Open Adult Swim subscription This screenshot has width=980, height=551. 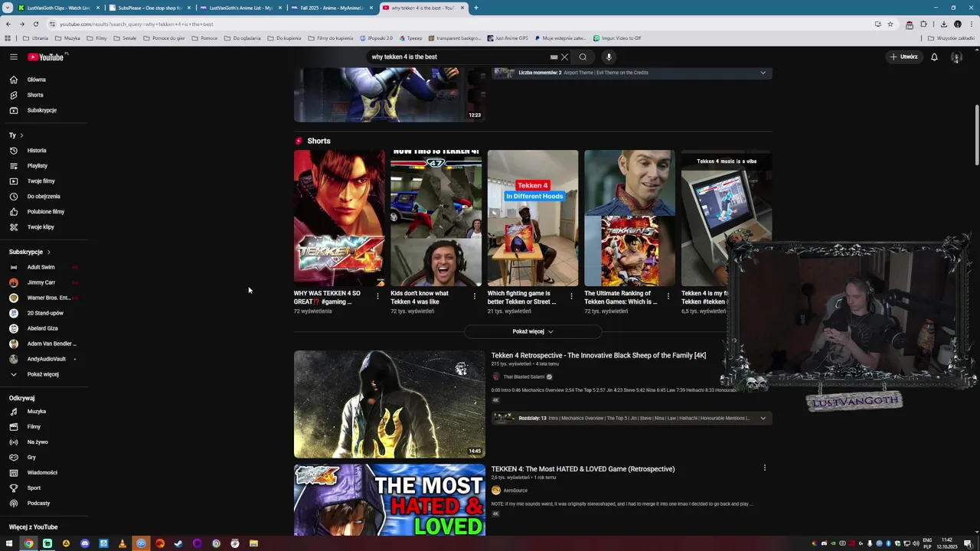point(41,267)
